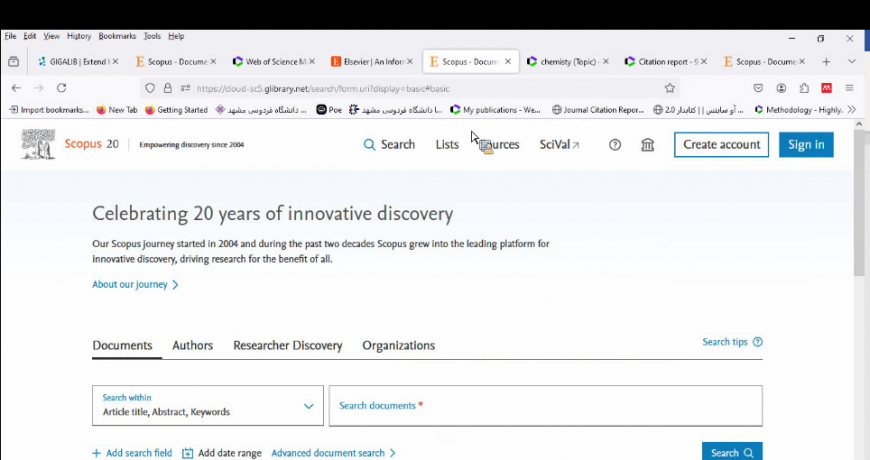Open the Journal Citation Reports bookmark
The height and width of the screenshot is (460, 870).
(598, 110)
